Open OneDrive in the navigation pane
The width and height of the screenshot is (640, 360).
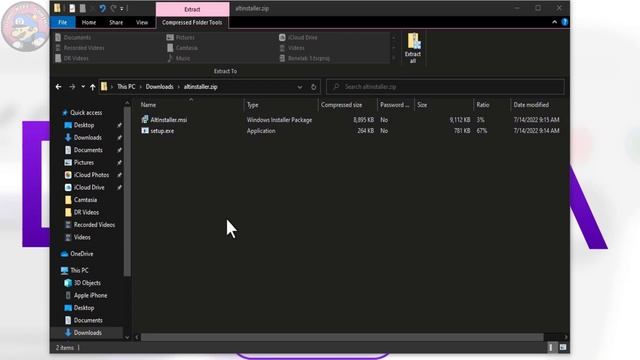pos(81,254)
